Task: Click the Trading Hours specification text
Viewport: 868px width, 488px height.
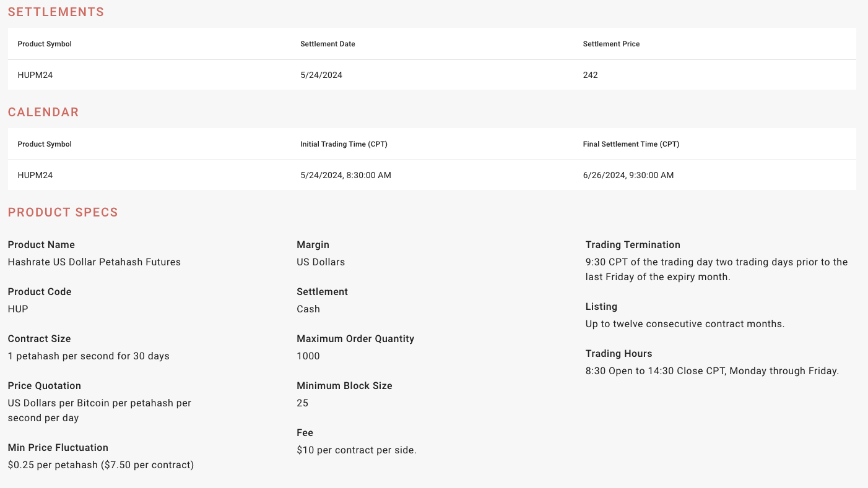Action: [712, 370]
